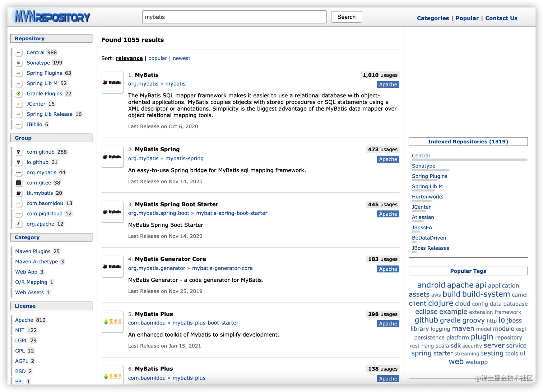Click the Spring Plugins repository icon in sidebar

point(19,73)
